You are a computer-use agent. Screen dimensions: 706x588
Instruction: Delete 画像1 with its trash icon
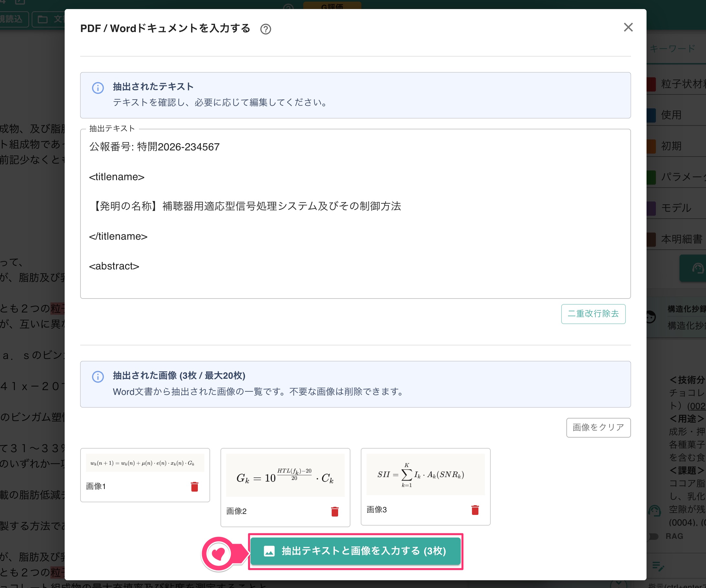(x=194, y=486)
